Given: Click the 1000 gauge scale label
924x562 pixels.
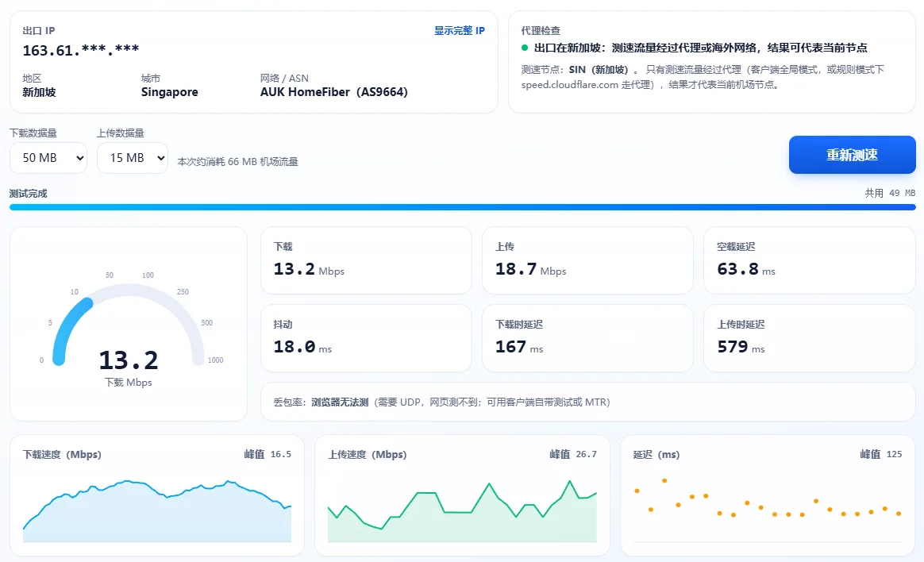Looking at the screenshot, I should coord(216,360).
